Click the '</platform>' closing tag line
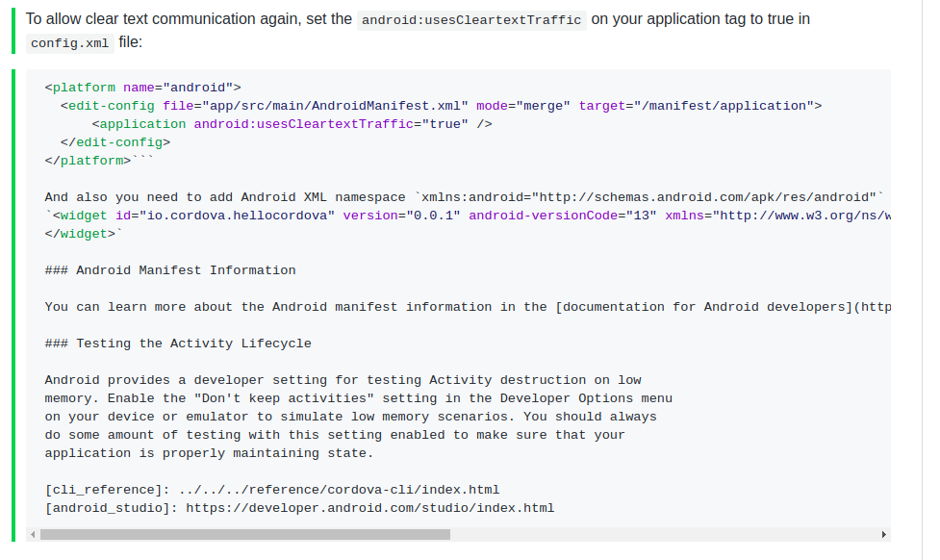Image resolution: width=940 pixels, height=560 pixels. tap(99, 161)
